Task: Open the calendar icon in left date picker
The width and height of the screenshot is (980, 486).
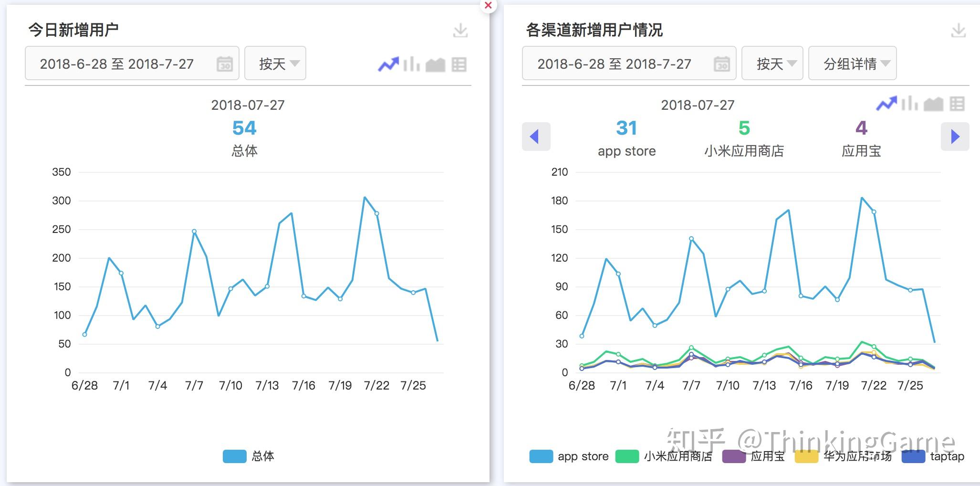Action: [224, 63]
